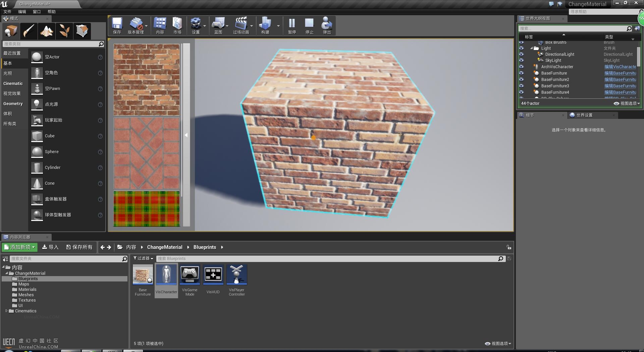Select the Foliage mode icon
The width and height of the screenshot is (644, 352).
(64, 31)
